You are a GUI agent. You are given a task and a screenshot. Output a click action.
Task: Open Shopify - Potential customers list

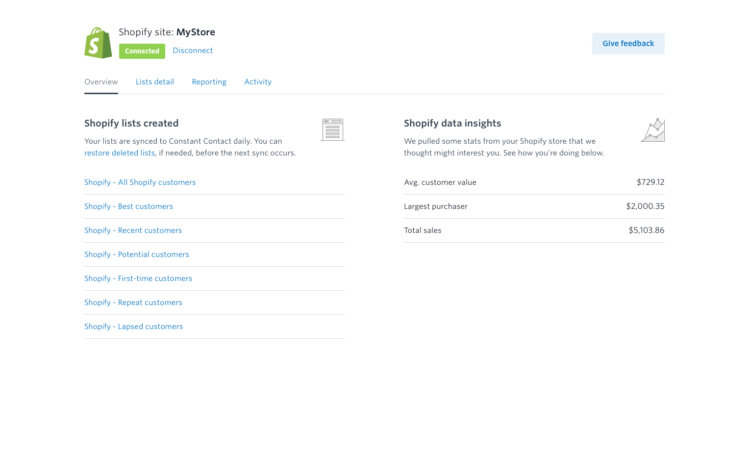click(137, 254)
